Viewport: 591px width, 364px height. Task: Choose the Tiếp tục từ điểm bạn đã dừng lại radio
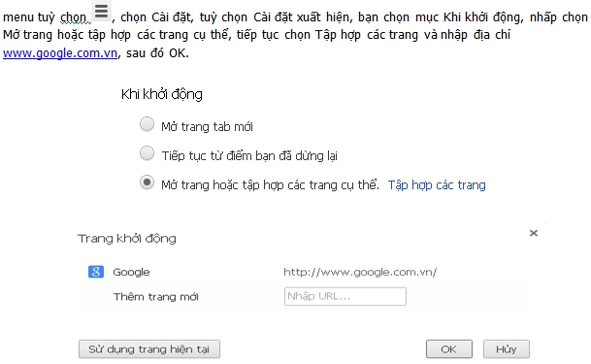click(x=147, y=153)
